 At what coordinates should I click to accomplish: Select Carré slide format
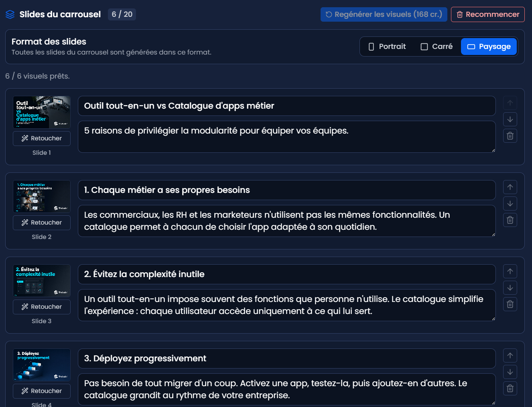pos(437,47)
